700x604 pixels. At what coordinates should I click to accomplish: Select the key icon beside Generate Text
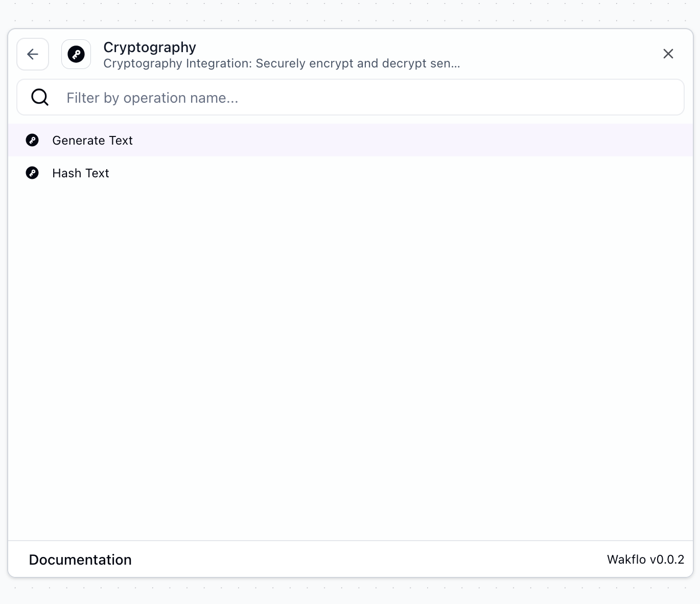[32, 140]
